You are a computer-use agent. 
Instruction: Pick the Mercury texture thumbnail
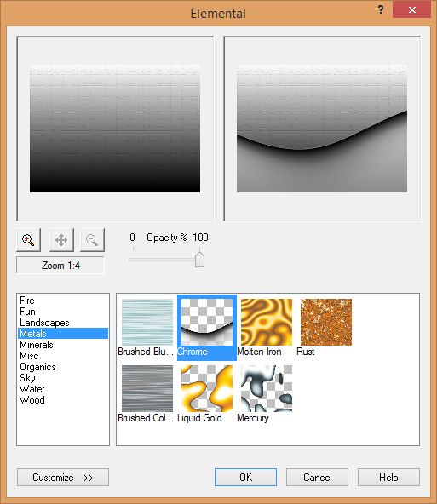click(267, 388)
